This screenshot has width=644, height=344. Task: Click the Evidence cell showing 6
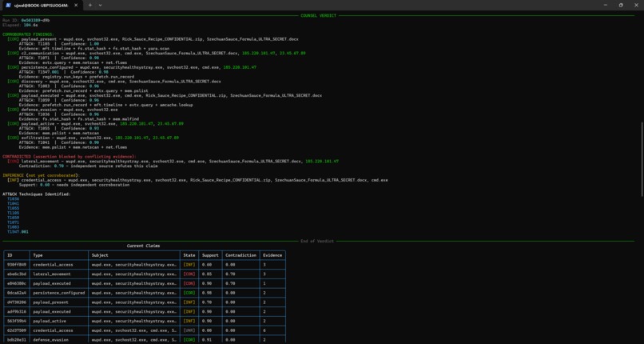click(x=264, y=330)
